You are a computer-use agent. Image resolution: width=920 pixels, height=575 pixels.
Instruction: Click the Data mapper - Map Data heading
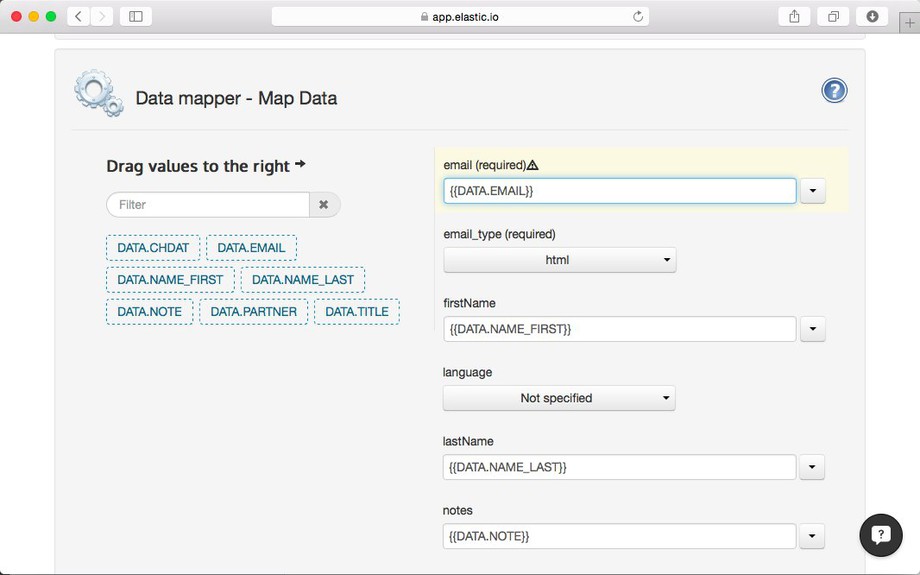click(236, 98)
